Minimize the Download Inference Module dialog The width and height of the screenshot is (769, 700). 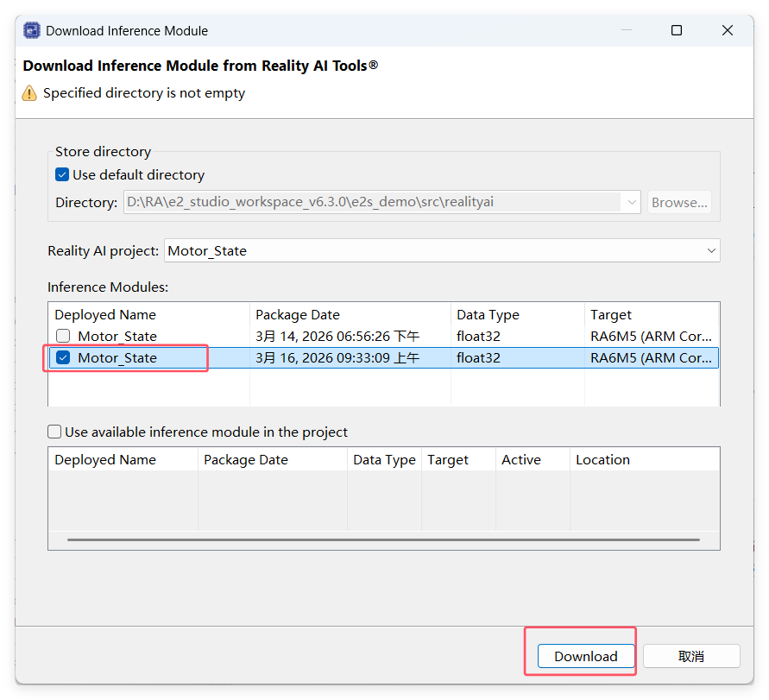coord(627,30)
